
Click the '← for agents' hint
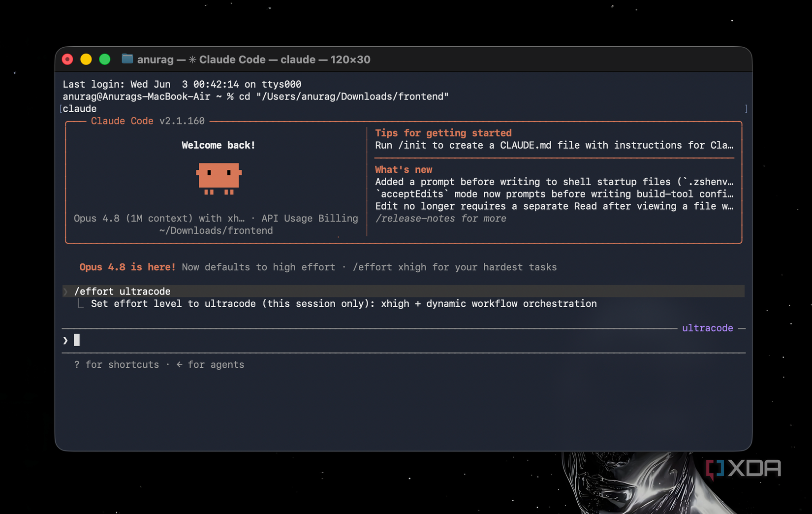tap(210, 364)
